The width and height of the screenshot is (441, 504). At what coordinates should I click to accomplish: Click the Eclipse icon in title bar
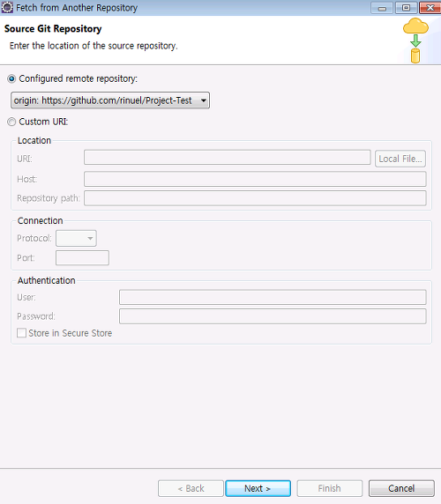click(7, 7)
